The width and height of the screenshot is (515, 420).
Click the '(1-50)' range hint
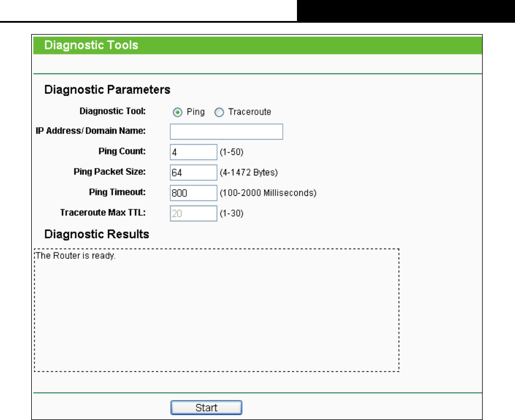(232, 152)
